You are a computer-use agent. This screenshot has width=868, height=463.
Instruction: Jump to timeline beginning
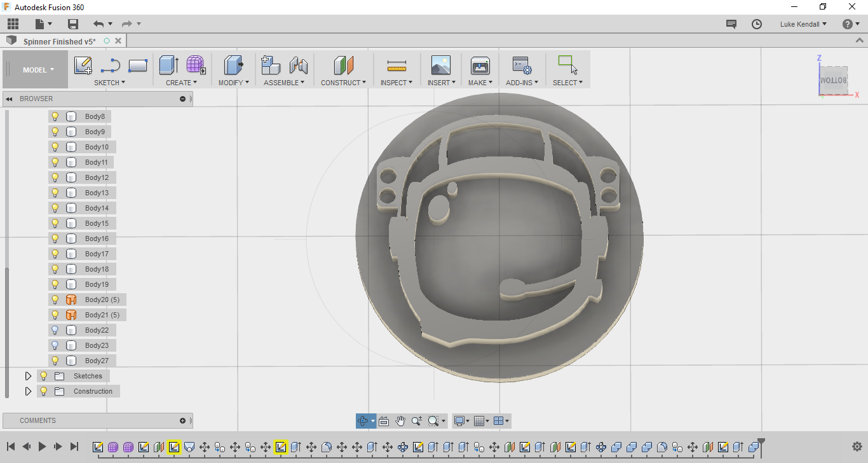[11, 446]
